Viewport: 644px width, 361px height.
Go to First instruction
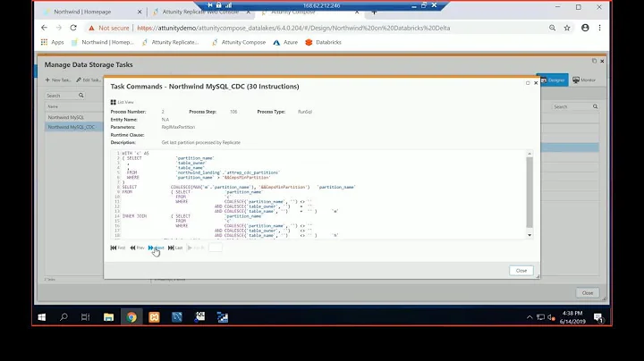coord(118,248)
